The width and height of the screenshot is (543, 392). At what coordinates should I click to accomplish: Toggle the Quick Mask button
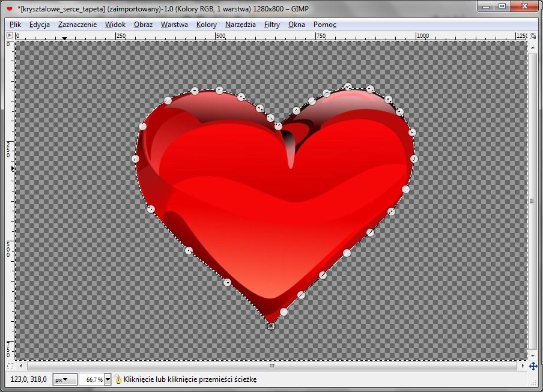10,366
